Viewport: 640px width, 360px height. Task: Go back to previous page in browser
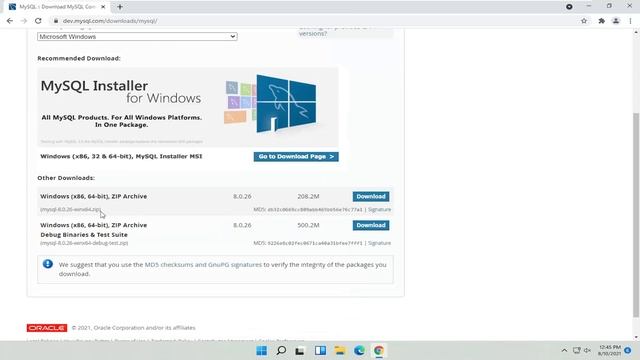(x=10, y=21)
